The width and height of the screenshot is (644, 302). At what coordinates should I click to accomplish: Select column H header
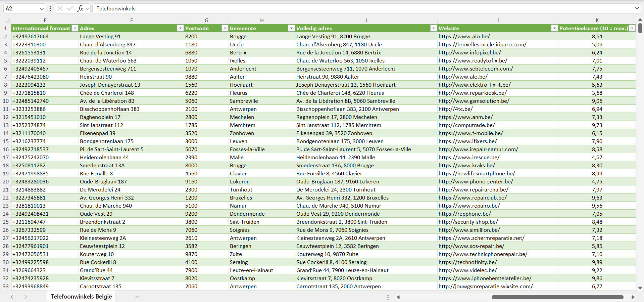tap(262, 20)
